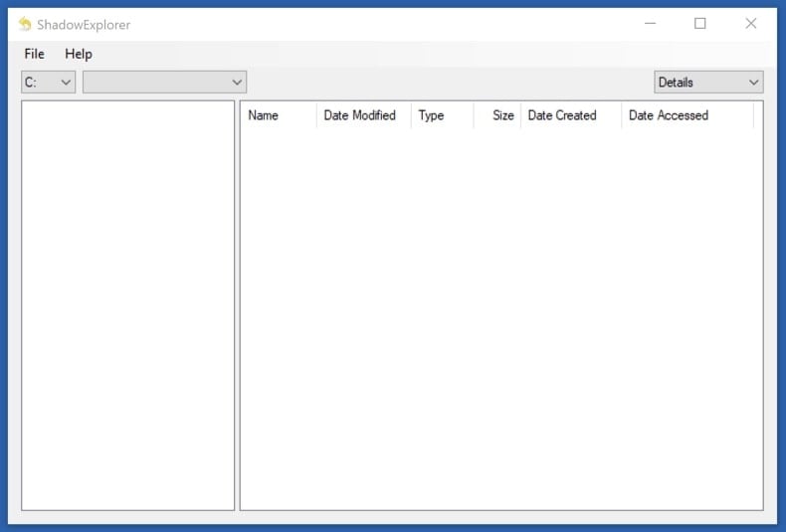Click the ShadowExplorer app icon in title bar
The height and width of the screenshot is (532, 786).
coord(25,24)
